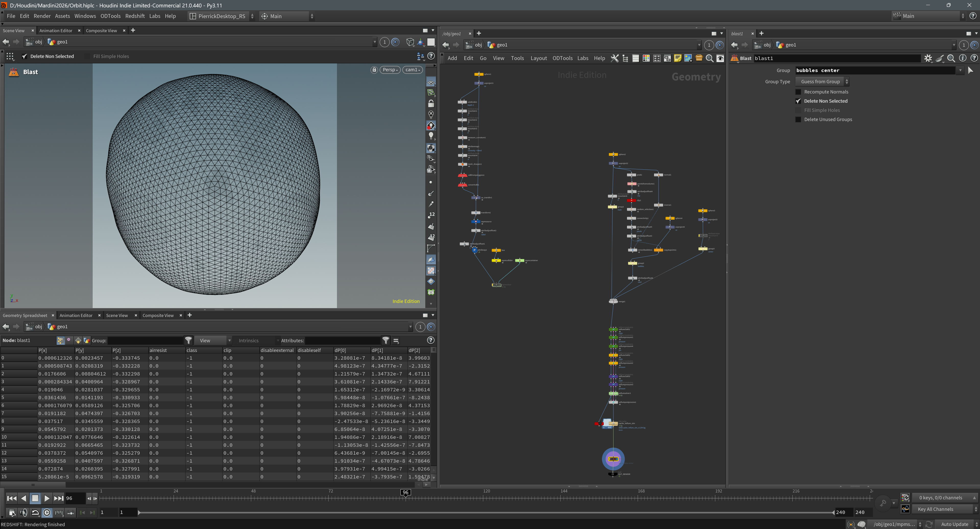This screenshot has width=980, height=529.
Task: Open the Blast tool viewport help icon
Action: point(431,56)
